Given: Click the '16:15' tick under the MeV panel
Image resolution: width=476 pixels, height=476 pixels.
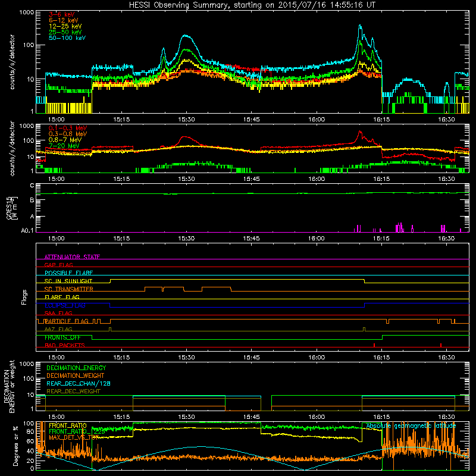Looking at the screenshot, I should pos(381,179).
